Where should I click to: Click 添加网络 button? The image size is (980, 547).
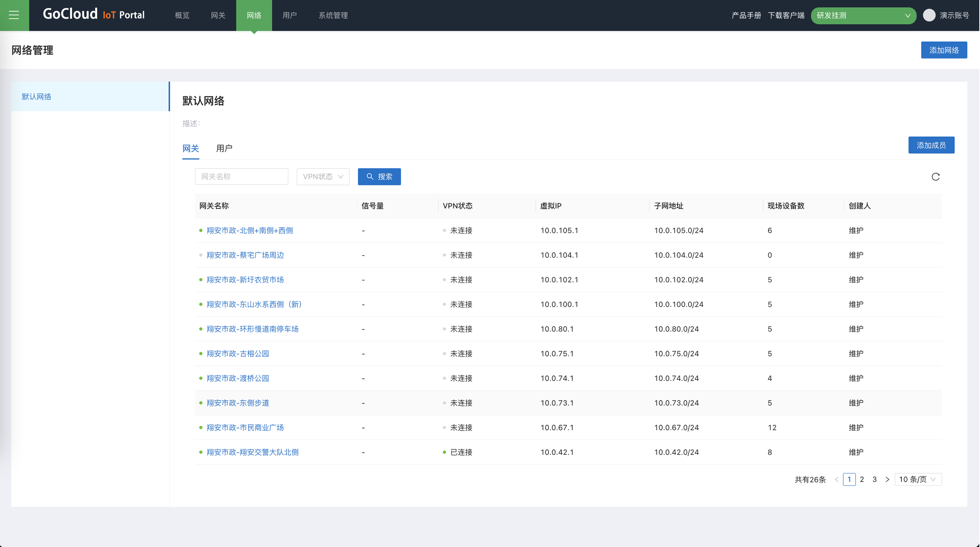coord(944,50)
